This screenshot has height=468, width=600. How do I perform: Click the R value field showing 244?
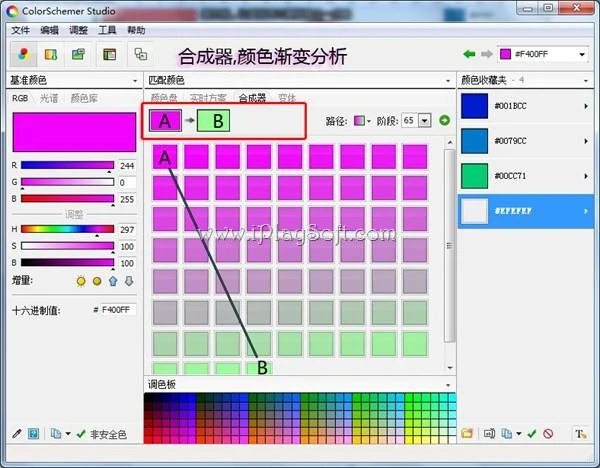[x=127, y=166]
